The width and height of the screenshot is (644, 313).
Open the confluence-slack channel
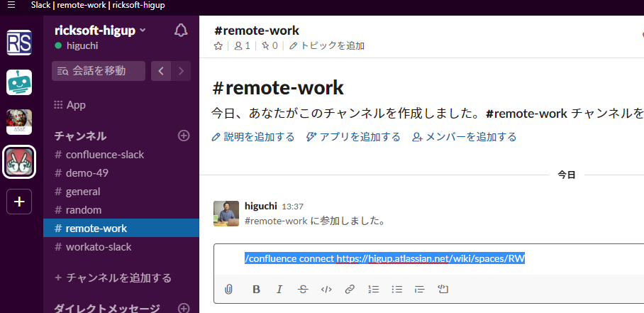click(x=121, y=155)
